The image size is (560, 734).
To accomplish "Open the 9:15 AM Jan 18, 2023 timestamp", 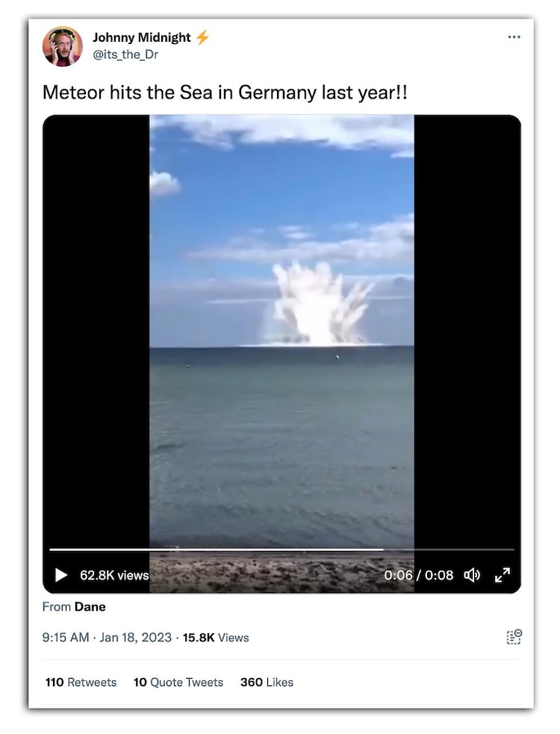I will pyautogui.click(x=107, y=638).
